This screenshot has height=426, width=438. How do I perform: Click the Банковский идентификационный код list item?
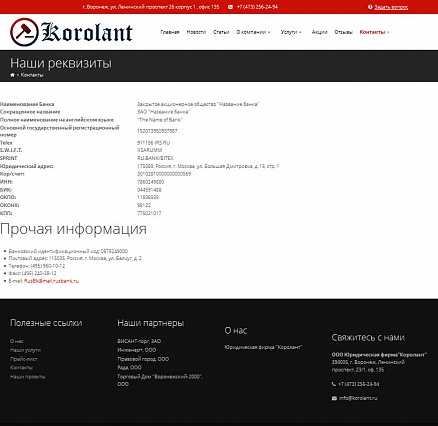(x=68, y=251)
